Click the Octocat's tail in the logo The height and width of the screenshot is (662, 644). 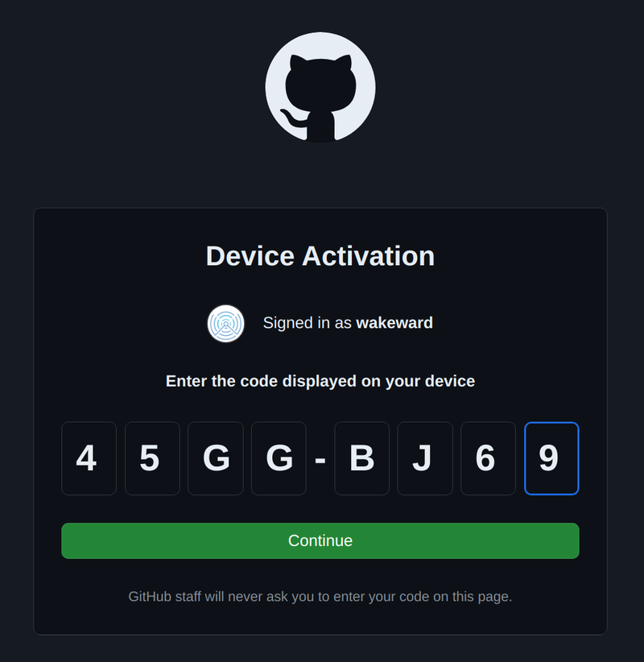point(292,118)
